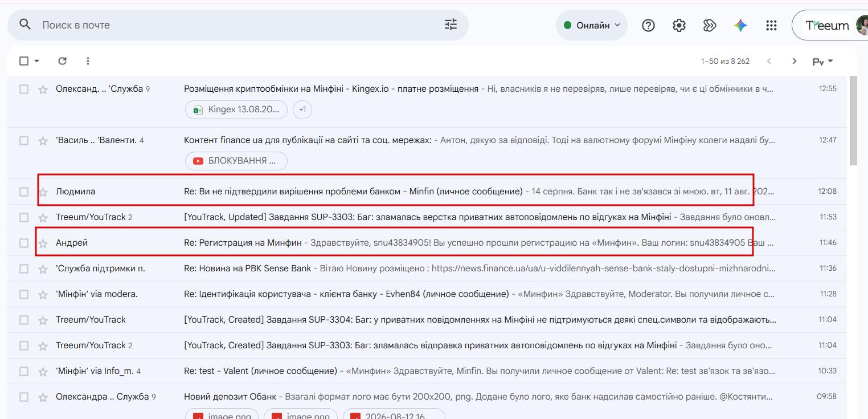Image resolution: width=868 pixels, height=419 pixels.
Task: Star the 11:53 YouTrack SUP-3303 email
Action: click(x=43, y=217)
